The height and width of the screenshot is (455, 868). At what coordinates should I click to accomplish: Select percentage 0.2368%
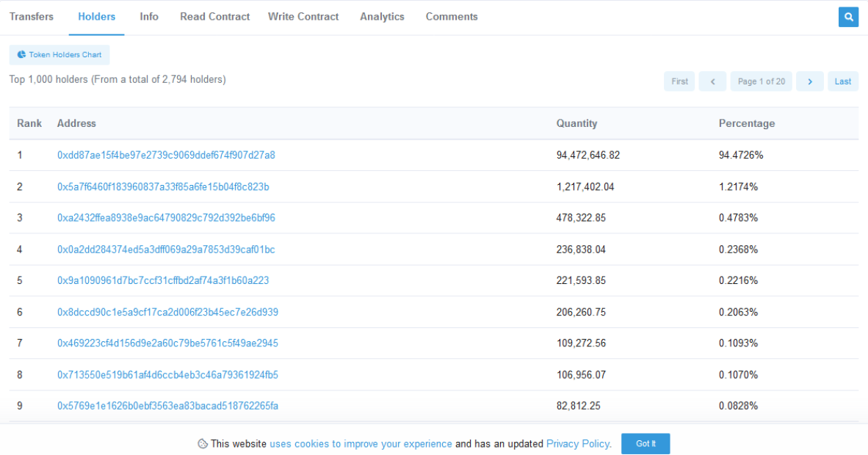[x=738, y=249]
